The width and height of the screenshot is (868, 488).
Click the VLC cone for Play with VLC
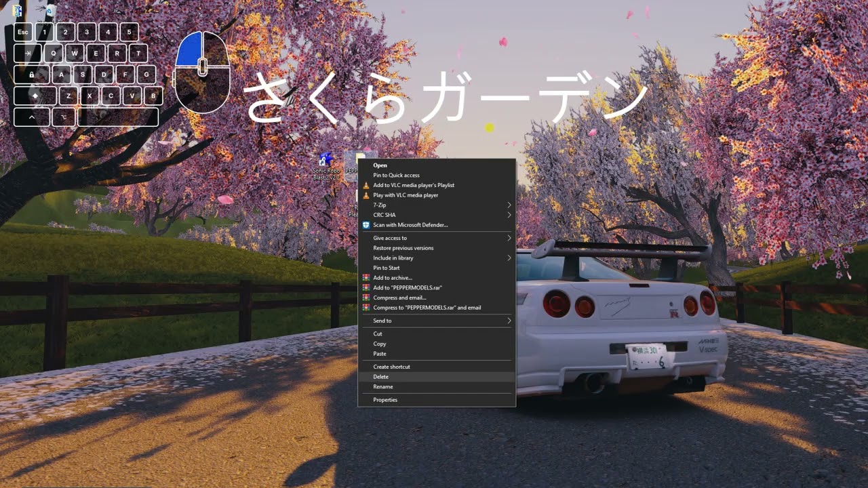click(x=366, y=195)
